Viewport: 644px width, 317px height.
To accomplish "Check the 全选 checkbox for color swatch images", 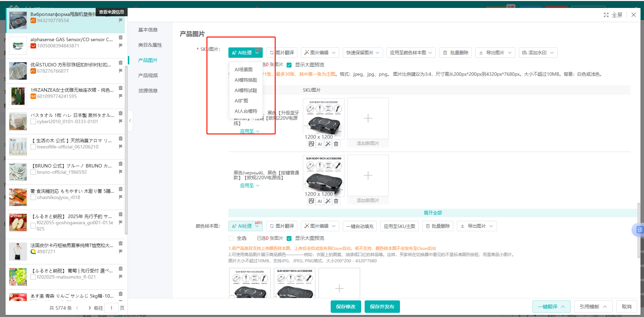I will pyautogui.click(x=230, y=238).
